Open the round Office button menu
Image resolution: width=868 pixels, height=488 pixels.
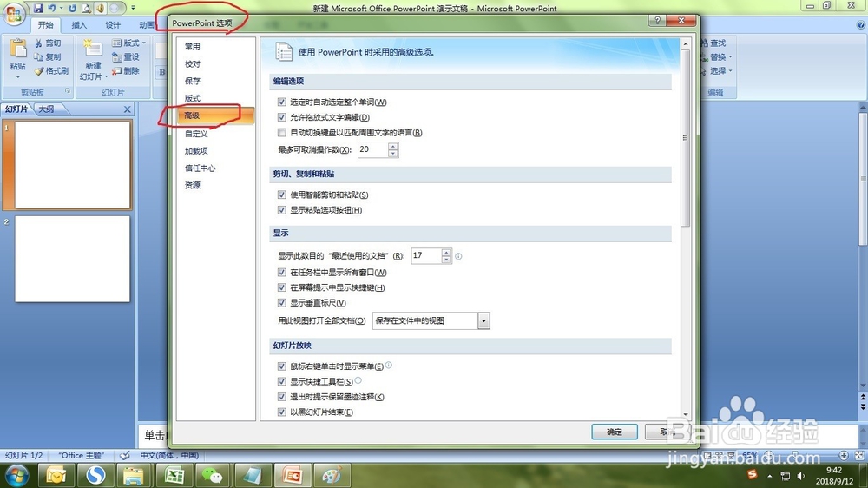pos(13,14)
